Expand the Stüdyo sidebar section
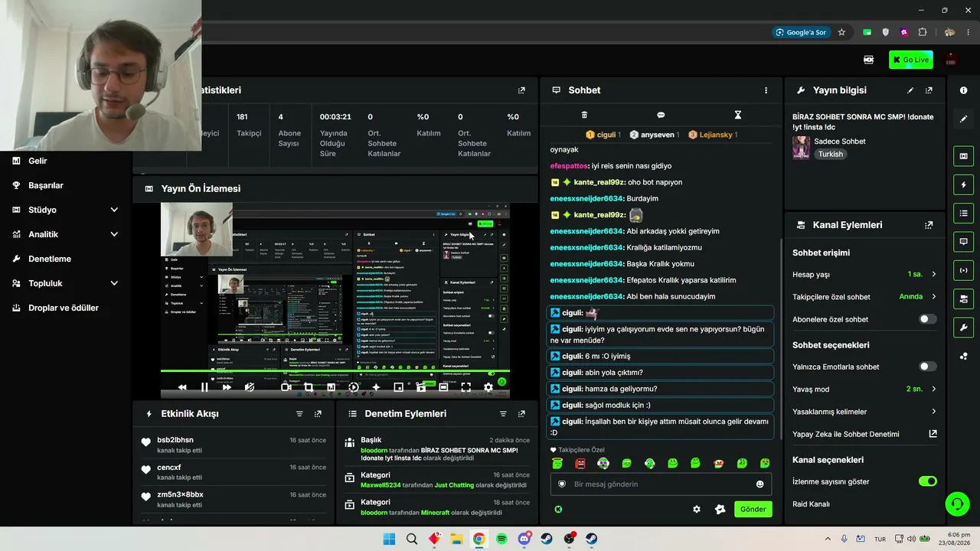The image size is (980, 551). tap(66, 210)
